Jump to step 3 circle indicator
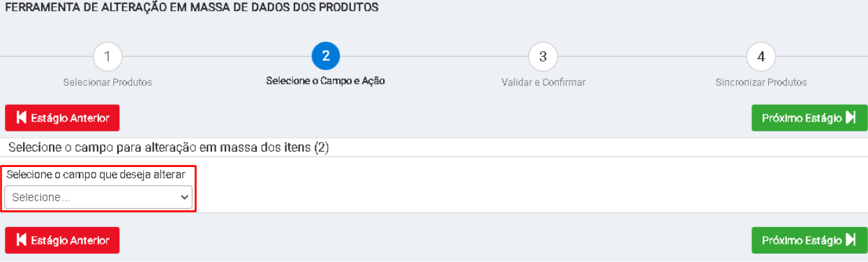 [x=543, y=57]
